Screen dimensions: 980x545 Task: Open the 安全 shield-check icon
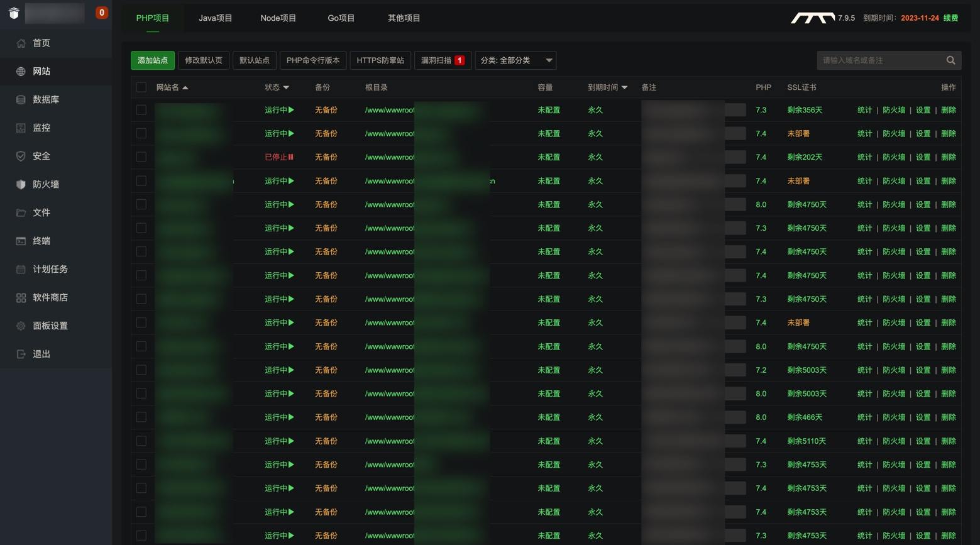(x=21, y=157)
